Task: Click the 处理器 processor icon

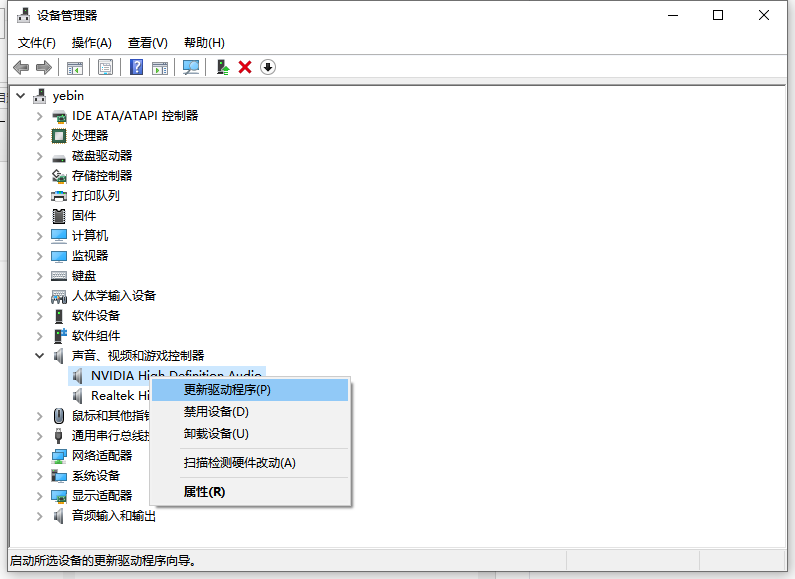Action: (x=59, y=136)
